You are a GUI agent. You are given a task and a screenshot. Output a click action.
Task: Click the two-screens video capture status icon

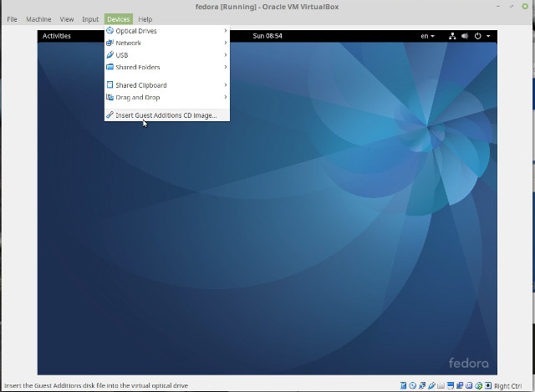coord(460,385)
